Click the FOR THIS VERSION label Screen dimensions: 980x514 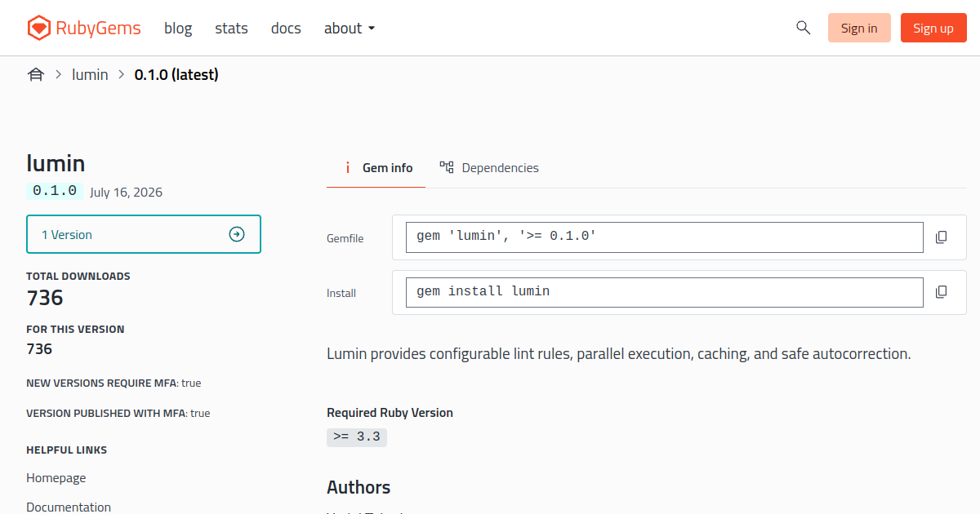point(75,330)
